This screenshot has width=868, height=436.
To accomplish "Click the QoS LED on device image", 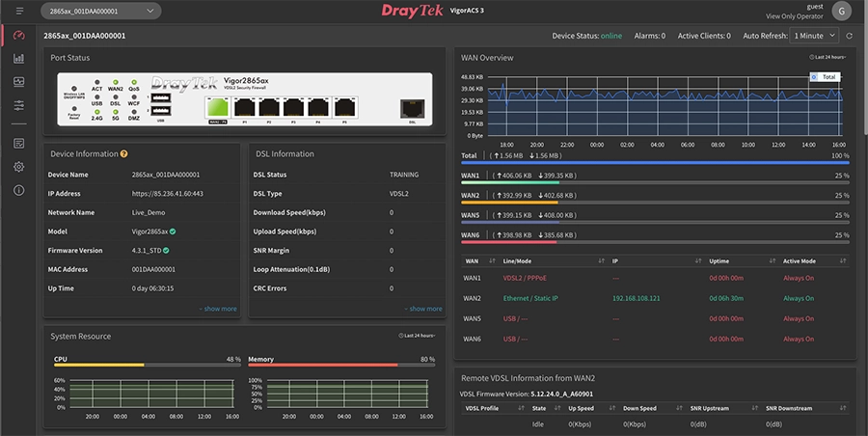I will click(134, 82).
